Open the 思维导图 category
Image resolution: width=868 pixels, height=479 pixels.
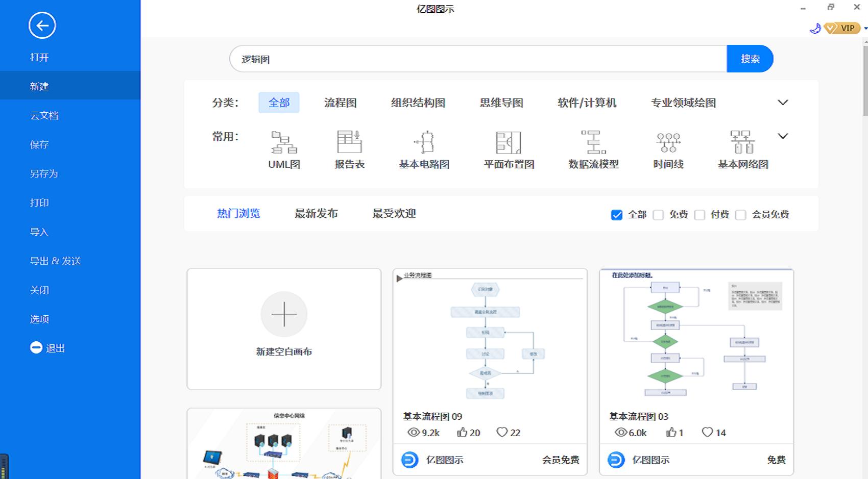(502, 103)
